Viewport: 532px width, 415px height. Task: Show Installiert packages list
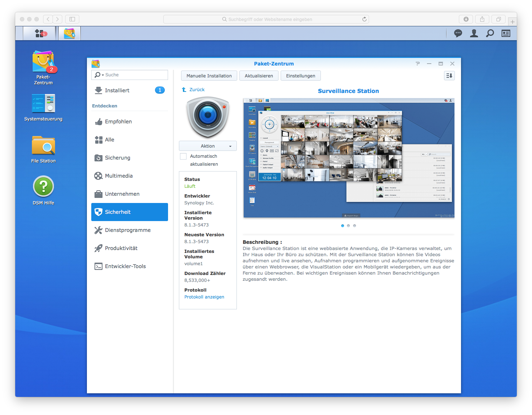[x=130, y=90]
